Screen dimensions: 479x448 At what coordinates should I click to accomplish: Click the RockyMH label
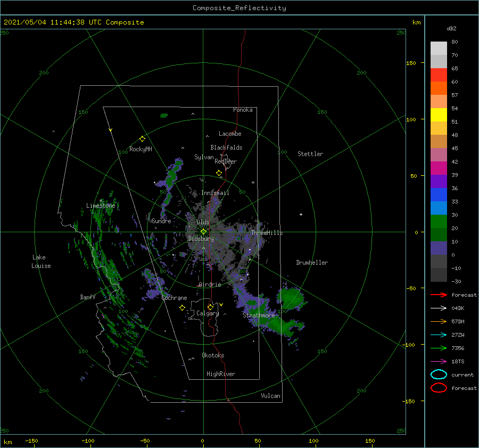[x=141, y=149]
